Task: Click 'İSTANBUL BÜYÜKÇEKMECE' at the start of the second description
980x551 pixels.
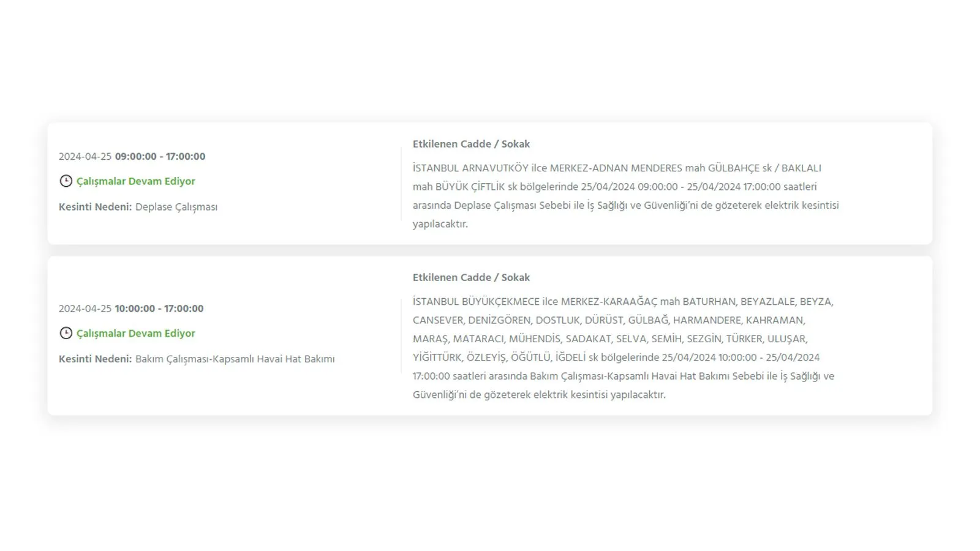Action: pyautogui.click(x=476, y=301)
